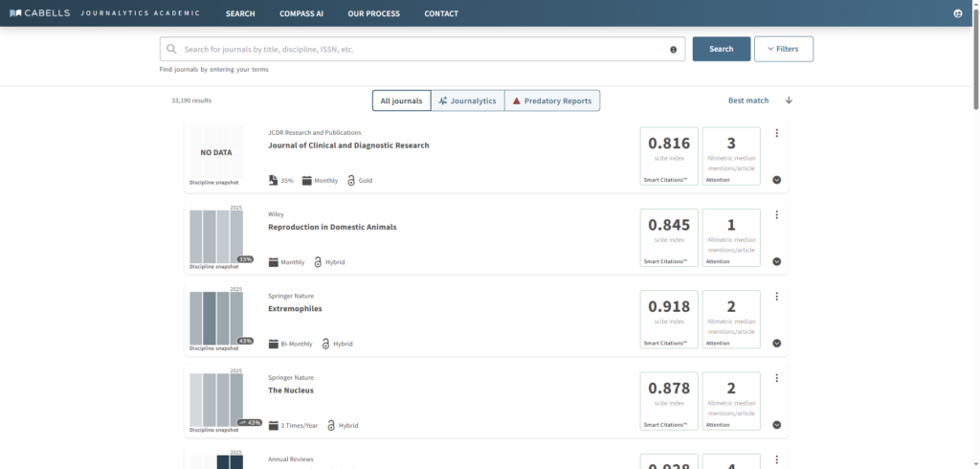Click the Cabells Journalytics Academic logo

(x=104, y=13)
